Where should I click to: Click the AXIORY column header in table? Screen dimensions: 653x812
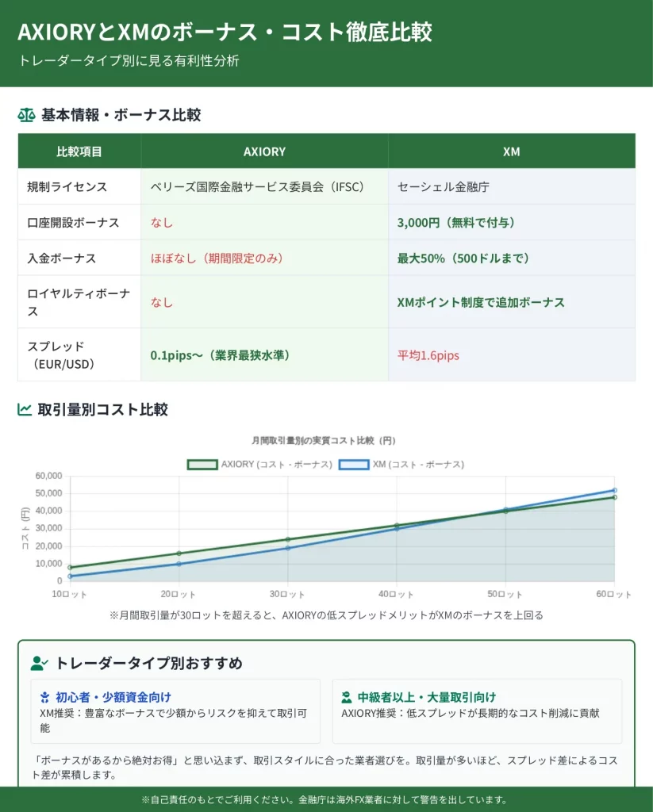pyautogui.click(x=264, y=151)
